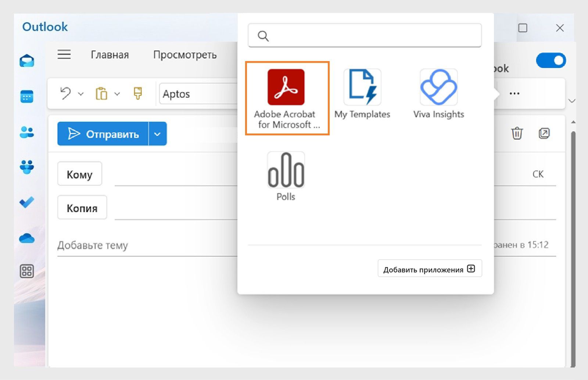This screenshot has width=588, height=380.
Task: Open the Главная menu tab
Action: point(109,54)
